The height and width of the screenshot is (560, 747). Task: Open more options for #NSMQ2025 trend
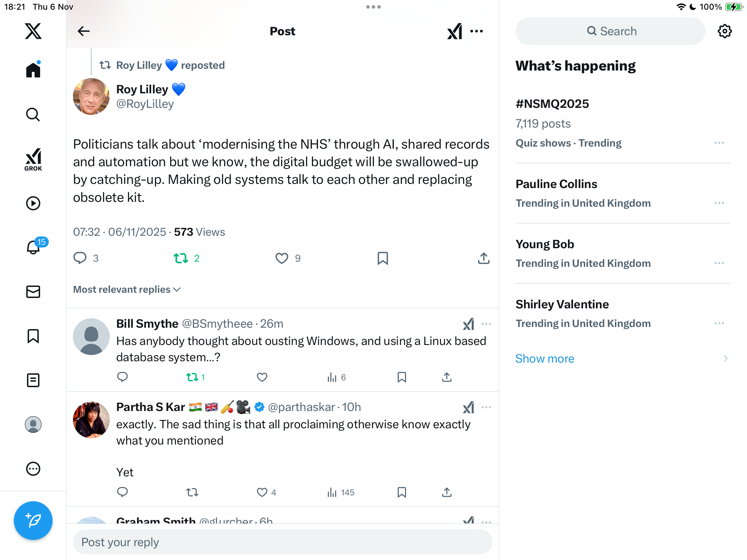(719, 143)
